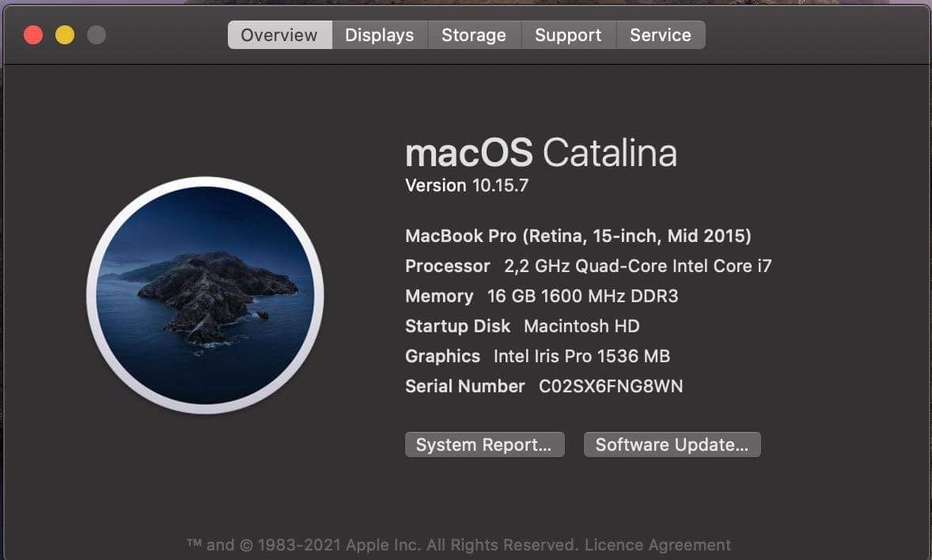This screenshot has width=932, height=560.
Task: Minimize window using the yellow button
Action: point(65,35)
